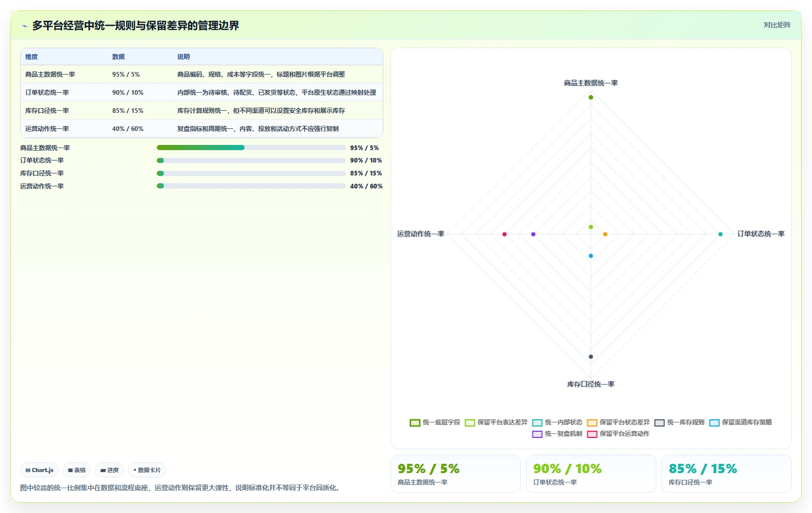Screen dimensions: 812x513
Task: Toggle the 统一底层字段 legend item
Action: pyautogui.click(x=434, y=422)
